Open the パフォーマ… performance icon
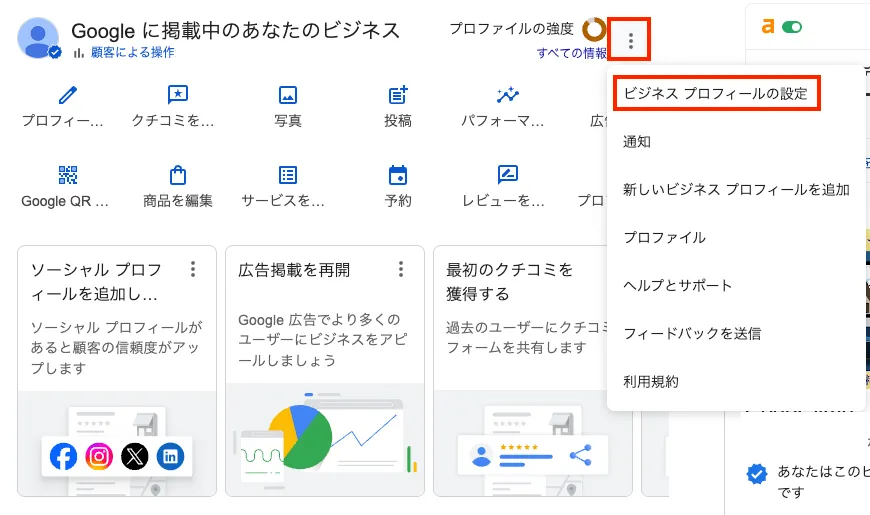 [508, 95]
